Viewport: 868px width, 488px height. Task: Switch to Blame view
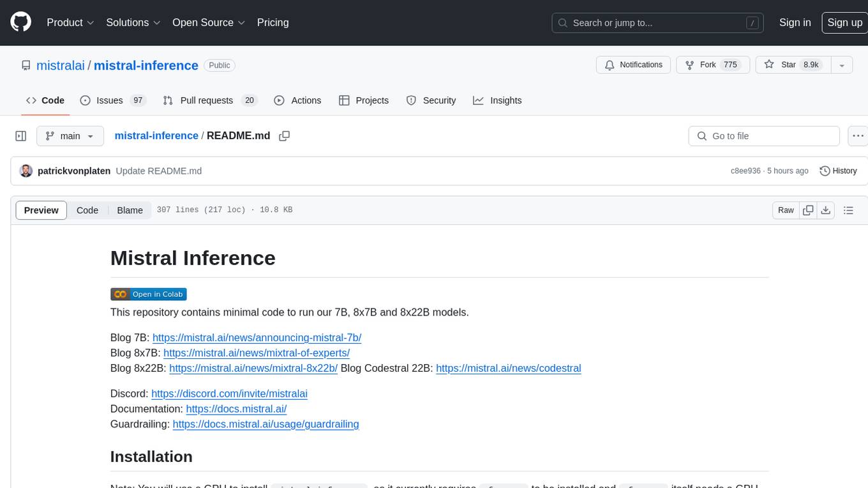130,210
